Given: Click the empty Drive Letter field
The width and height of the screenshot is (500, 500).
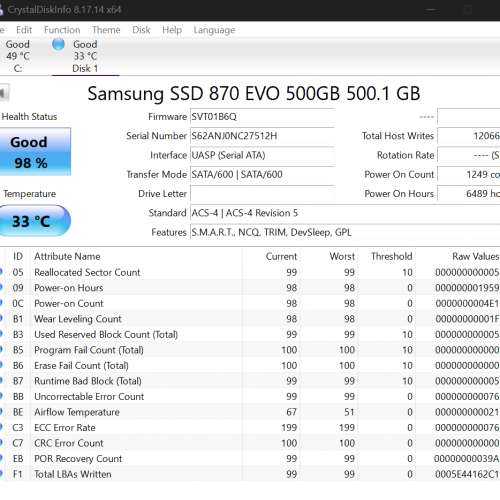Looking at the screenshot, I should [262, 194].
